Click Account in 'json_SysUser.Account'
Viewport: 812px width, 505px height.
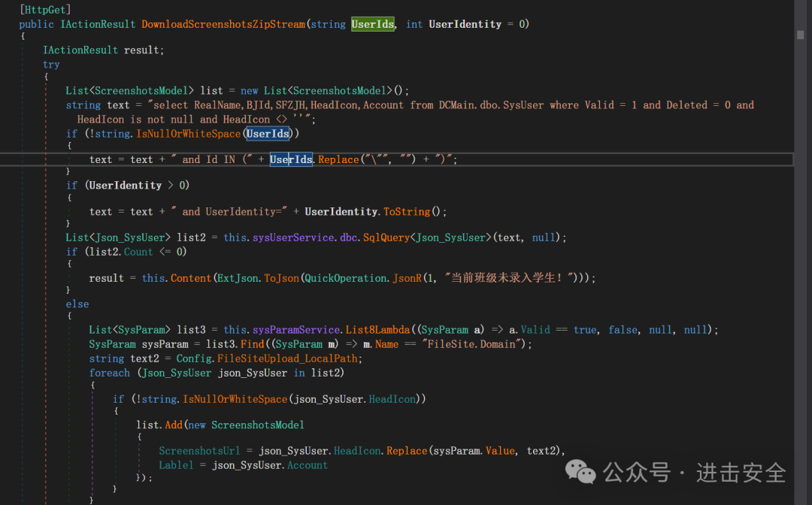(x=308, y=466)
